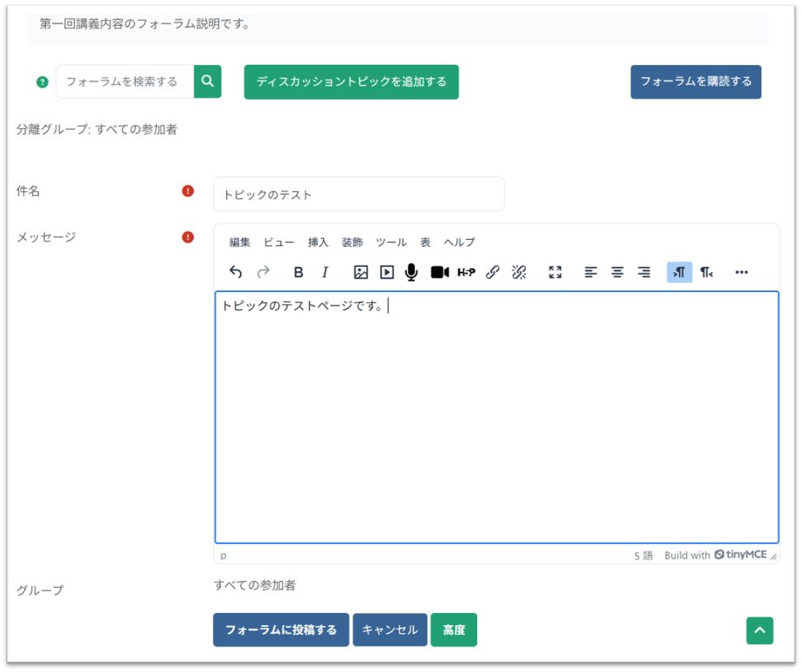Expand more toolbar options via the ellipsis
802x672 pixels.
741,272
